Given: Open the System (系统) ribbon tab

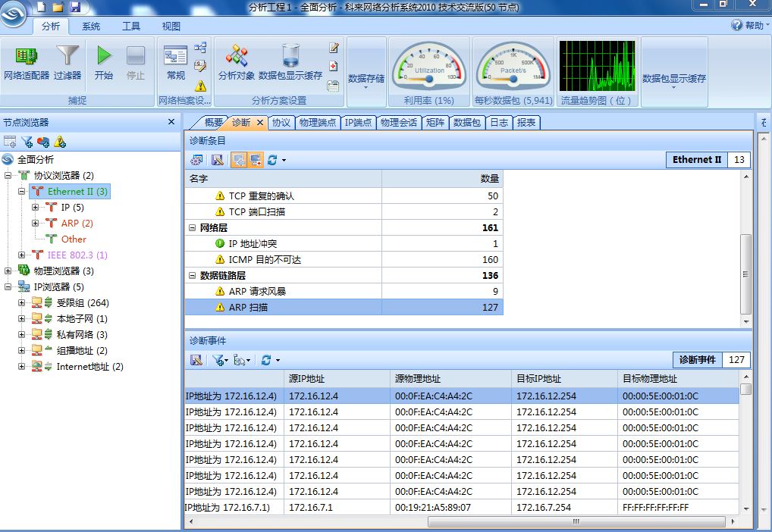Looking at the screenshot, I should tap(91, 26).
